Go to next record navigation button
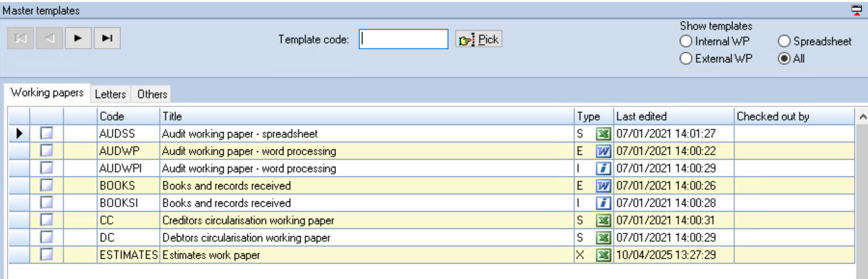The image size is (868, 279). tap(78, 38)
